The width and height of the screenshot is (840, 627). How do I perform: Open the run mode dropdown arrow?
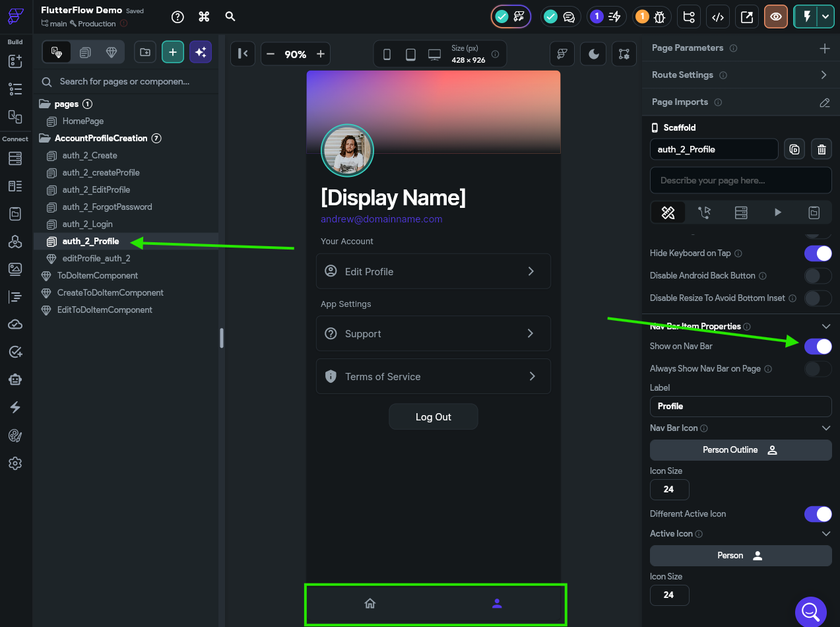(x=825, y=17)
